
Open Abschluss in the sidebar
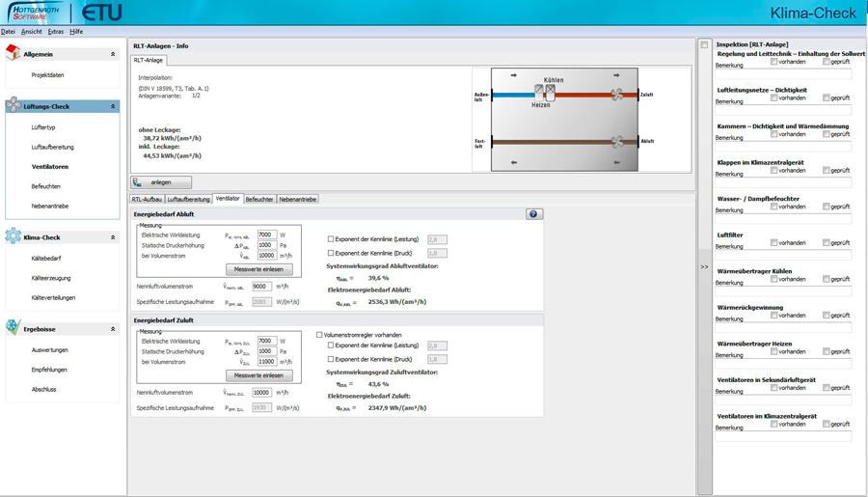point(43,390)
